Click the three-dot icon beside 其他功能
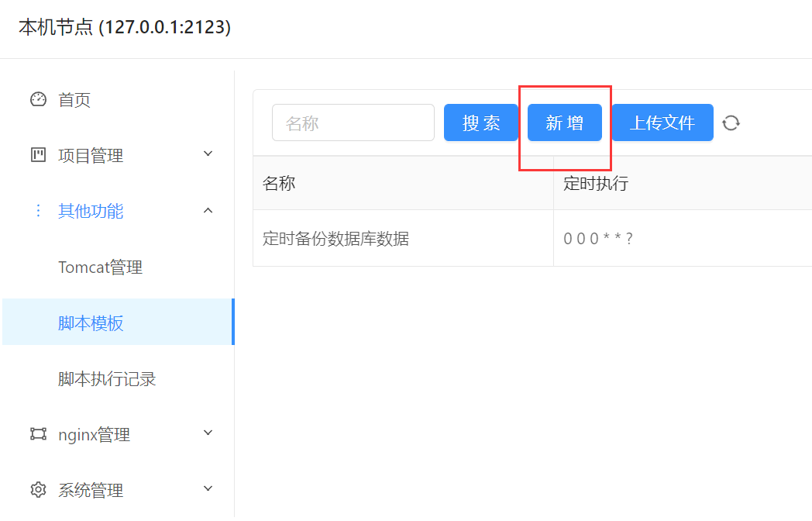The width and height of the screenshot is (812, 521). click(x=38, y=211)
